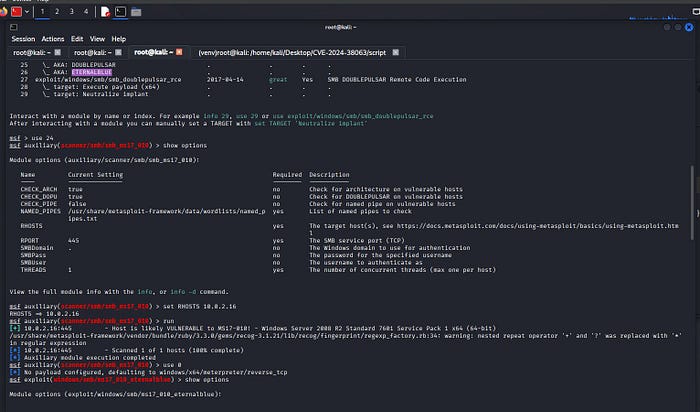Click the 'use 24' command line

[x=31, y=138]
